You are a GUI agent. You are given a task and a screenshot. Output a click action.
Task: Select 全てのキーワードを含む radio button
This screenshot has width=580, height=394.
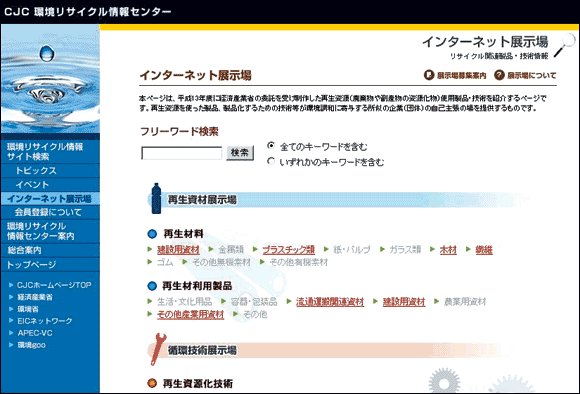pos(271,146)
